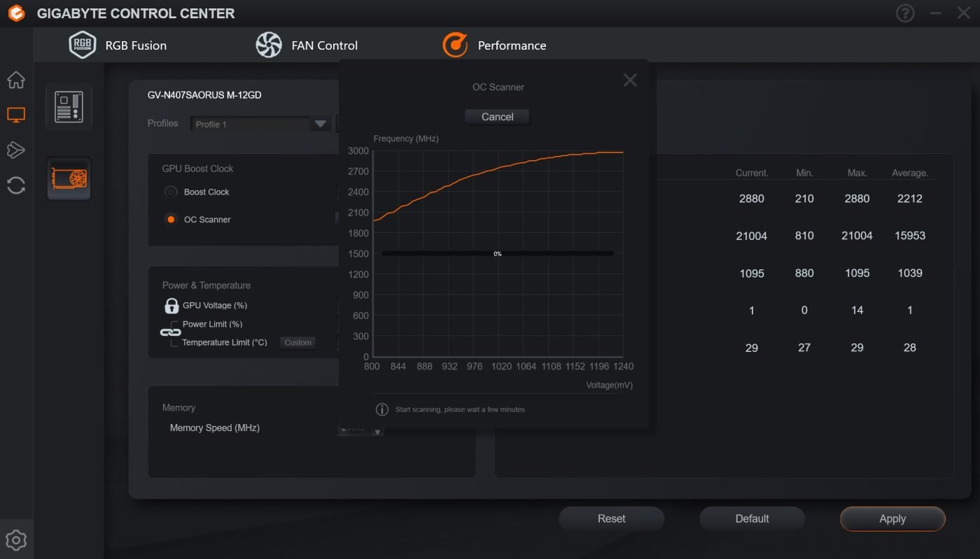Image resolution: width=980 pixels, height=559 pixels.
Task: Click the Memory Speed (MHz) label
Action: pos(215,427)
